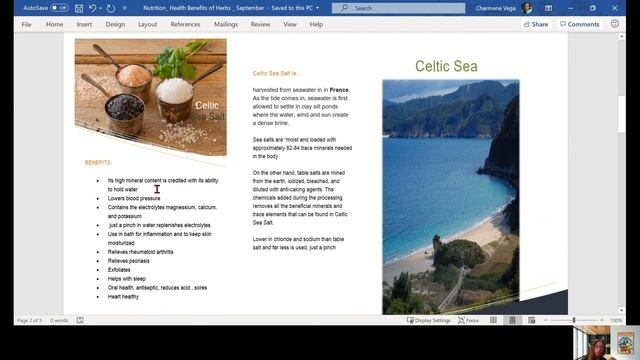640x360 pixels.
Task: Click the bold word 'France'
Action: point(339,90)
